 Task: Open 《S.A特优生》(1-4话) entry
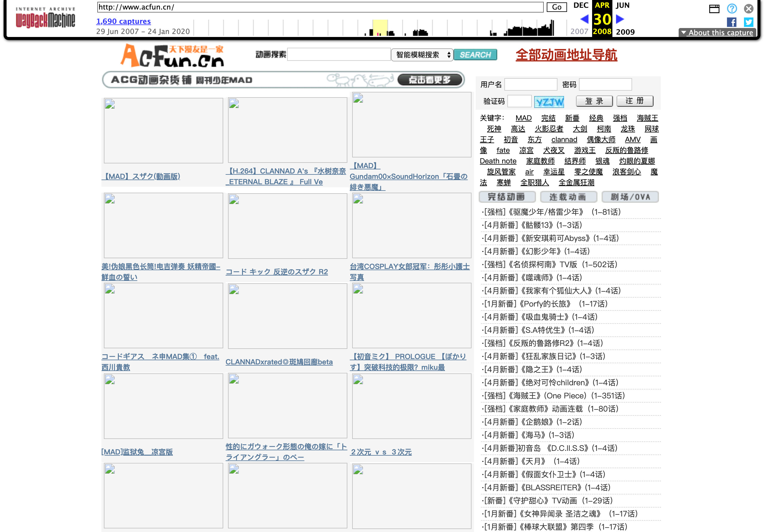[538, 330]
